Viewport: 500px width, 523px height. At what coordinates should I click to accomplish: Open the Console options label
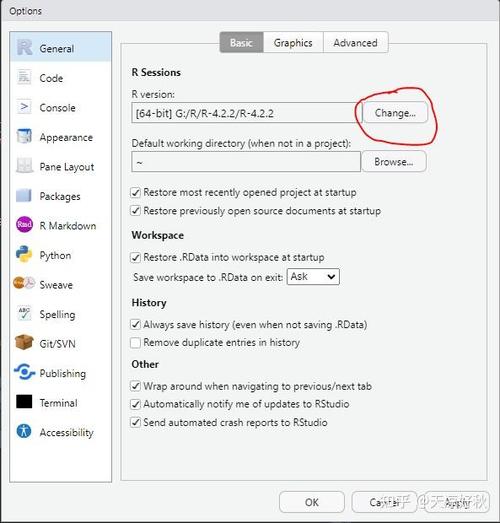click(x=57, y=108)
